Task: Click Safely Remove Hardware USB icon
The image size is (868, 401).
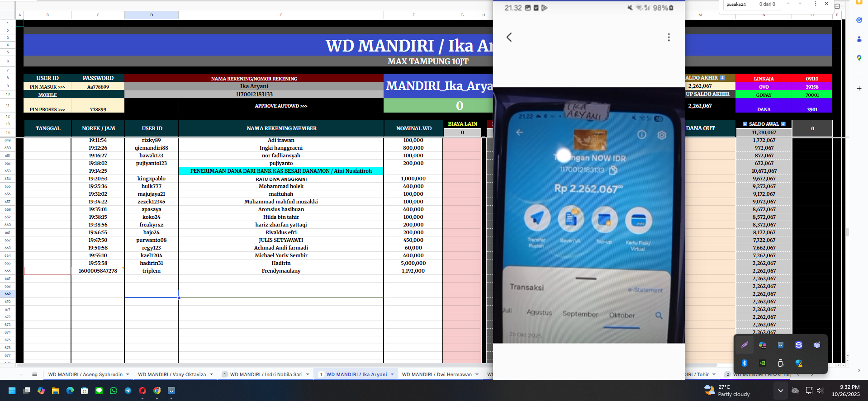Action: coord(781,363)
